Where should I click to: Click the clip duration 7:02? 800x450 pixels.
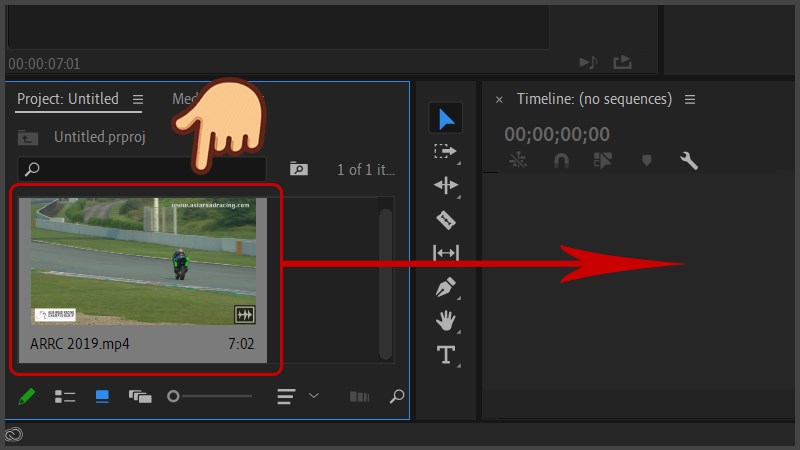pos(241,344)
